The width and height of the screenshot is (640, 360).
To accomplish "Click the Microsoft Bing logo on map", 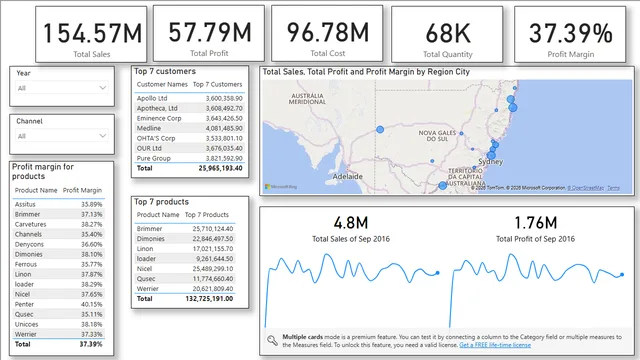I will pos(281,187).
